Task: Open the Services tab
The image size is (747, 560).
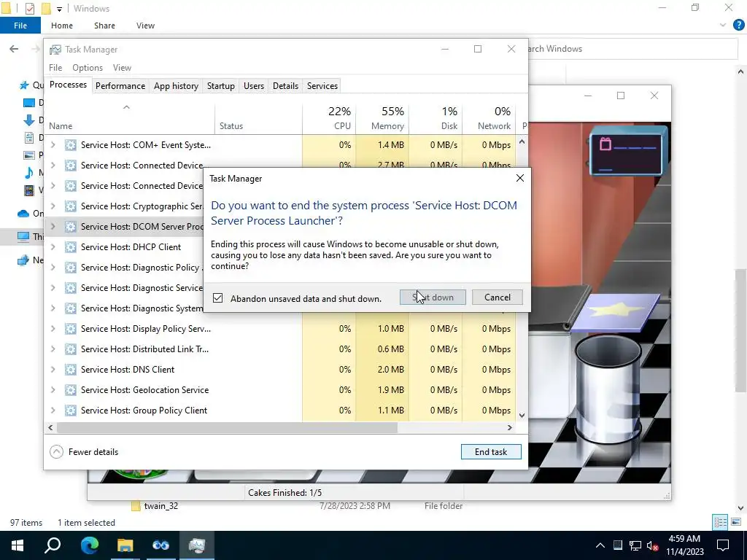Action: click(322, 86)
